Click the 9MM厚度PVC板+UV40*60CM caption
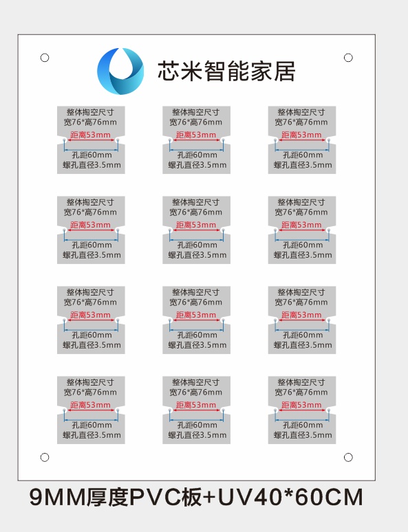Screen dimensions: 408x532 (196, 498)
